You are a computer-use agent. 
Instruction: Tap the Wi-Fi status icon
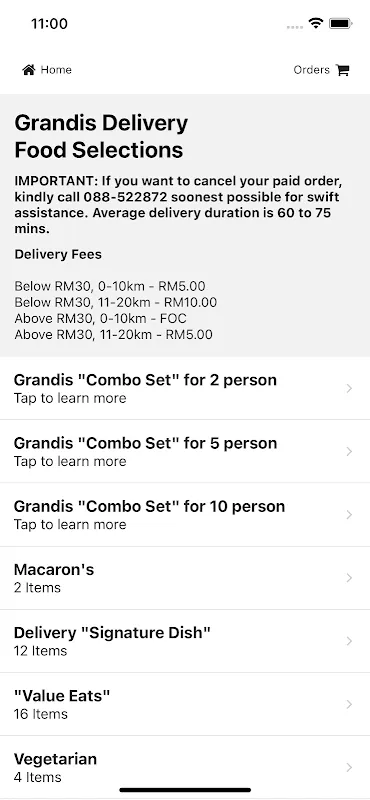coord(316,23)
